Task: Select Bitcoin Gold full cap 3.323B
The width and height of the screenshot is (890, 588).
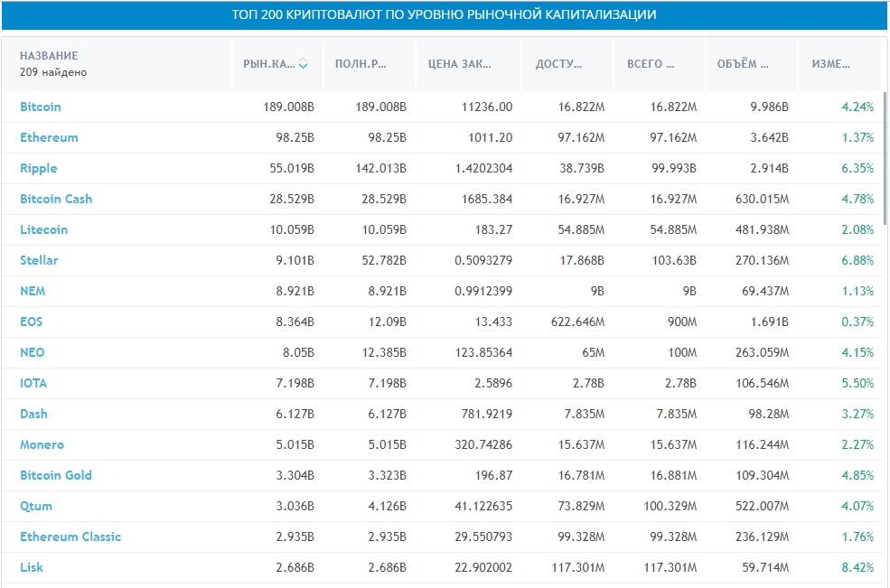Action: tap(387, 475)
